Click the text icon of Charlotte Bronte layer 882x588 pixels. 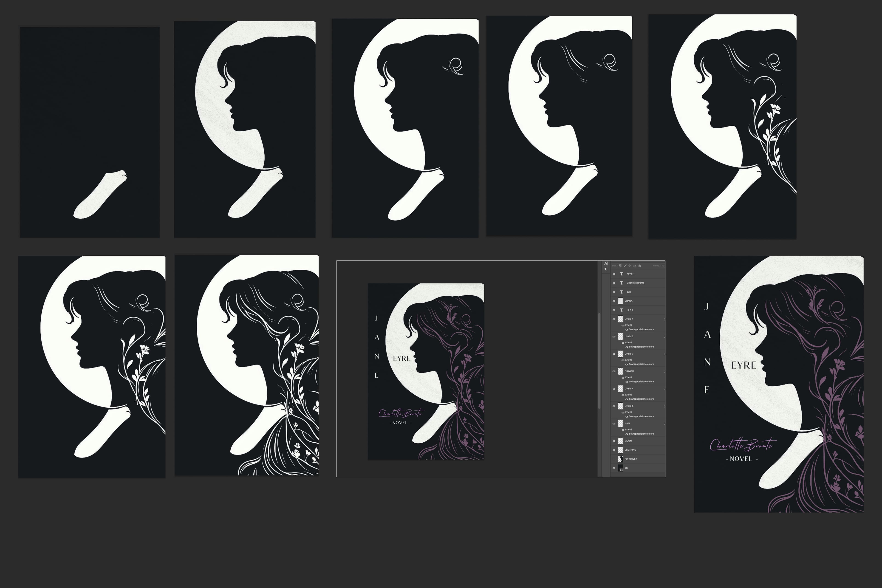[621, 283]
